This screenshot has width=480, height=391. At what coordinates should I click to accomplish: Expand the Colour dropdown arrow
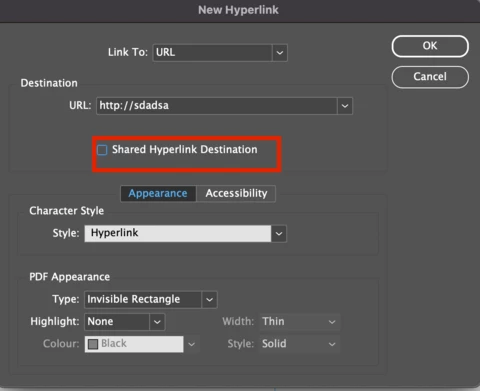pos(191,344)
